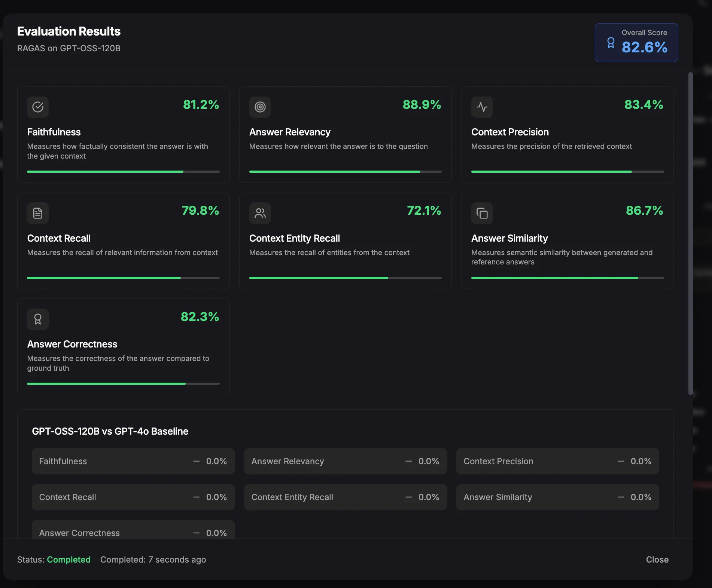Click the Answer Correctness award ribbon icon
The width and height of the screenshot is (712, 588).
38,319
